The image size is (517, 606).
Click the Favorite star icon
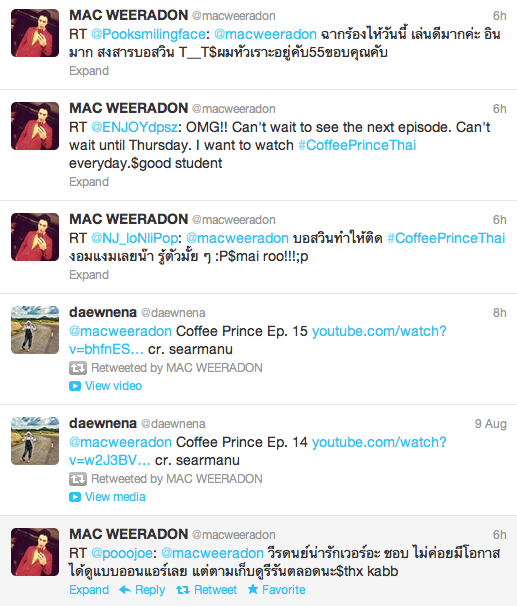(253, 589)
